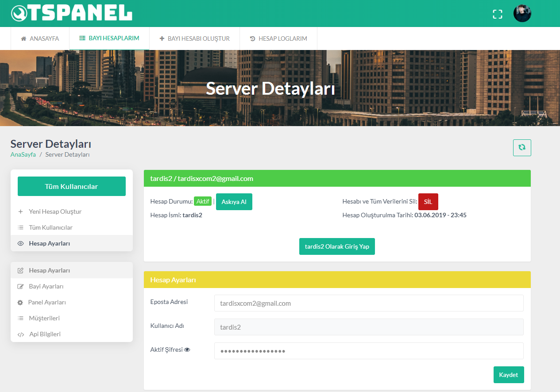
Task: Open Panel Ayarları in sidebar
Action: [72, 302]
